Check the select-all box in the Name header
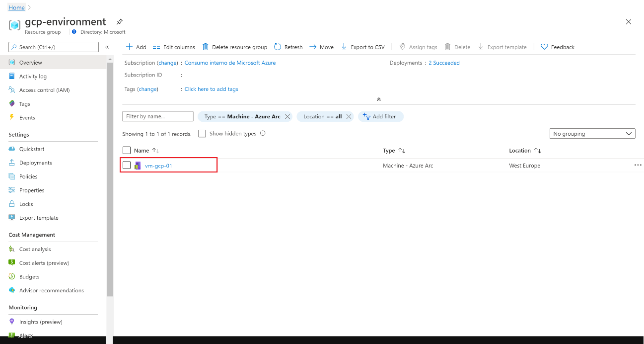The height and width of the screenshot is (344, 644). click(x=126, y=150)
